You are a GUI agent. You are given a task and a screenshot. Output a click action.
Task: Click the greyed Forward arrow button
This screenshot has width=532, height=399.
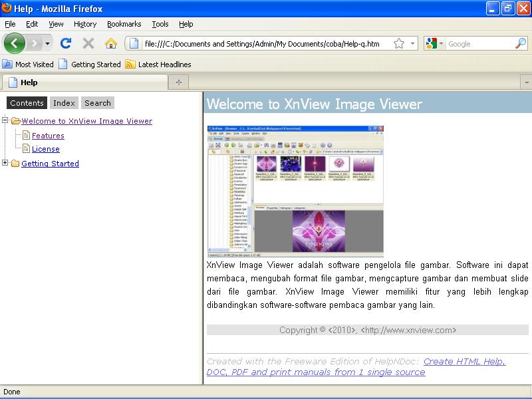pyautogui.click(x=35, y=43)
